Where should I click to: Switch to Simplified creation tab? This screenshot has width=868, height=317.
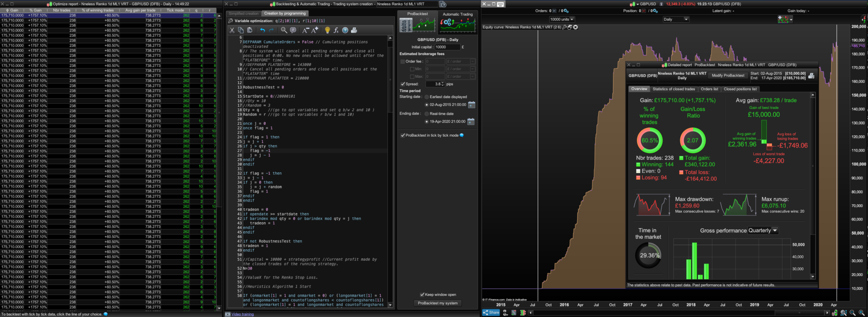pos(243,14)
